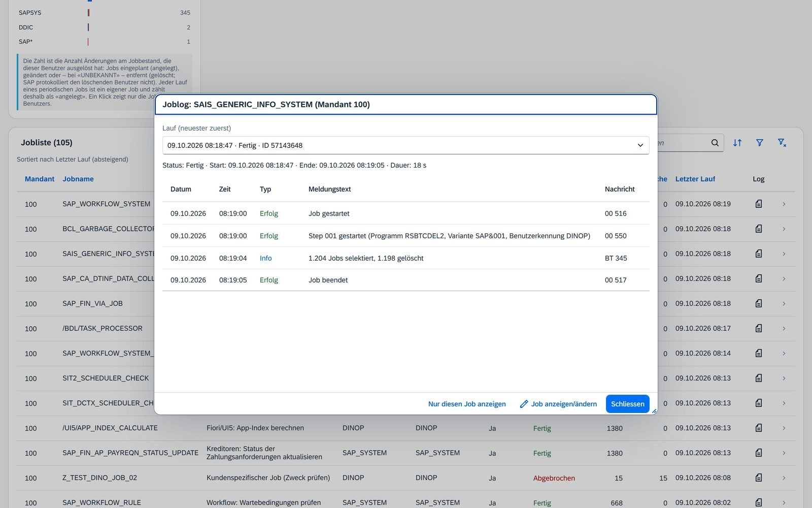This screenshot has width=812, height=508.
Task: Use the dialog resize handle icon
Action: click(654, 411)
